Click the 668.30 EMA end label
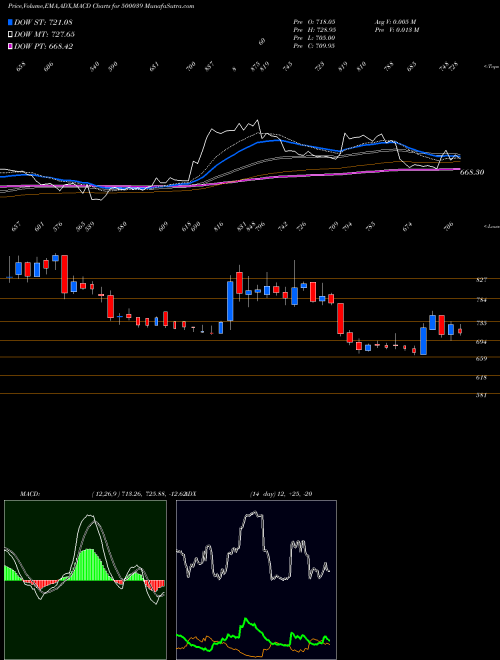 (472, 172)
